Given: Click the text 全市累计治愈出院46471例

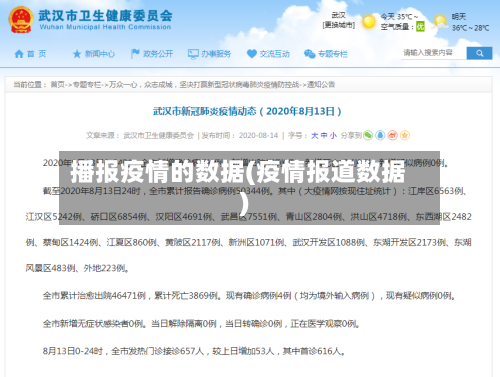Looking at the screenshot, I should click(94, 296).
